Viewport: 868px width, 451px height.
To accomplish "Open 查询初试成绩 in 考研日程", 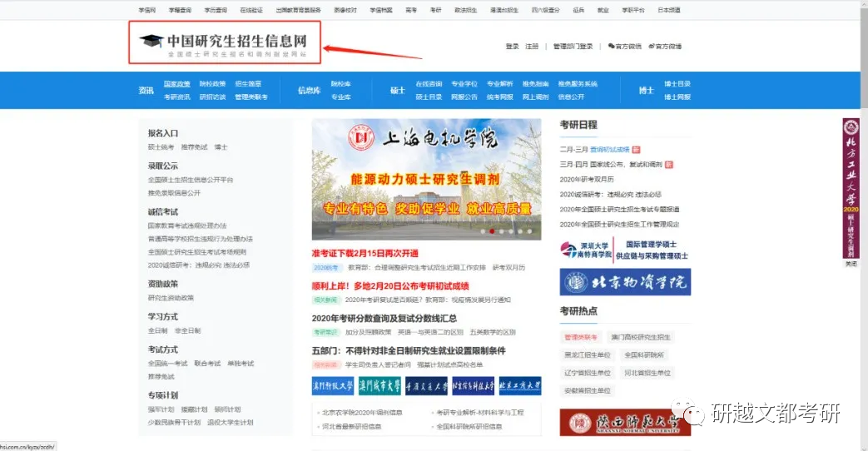I will tap(609, 150).
